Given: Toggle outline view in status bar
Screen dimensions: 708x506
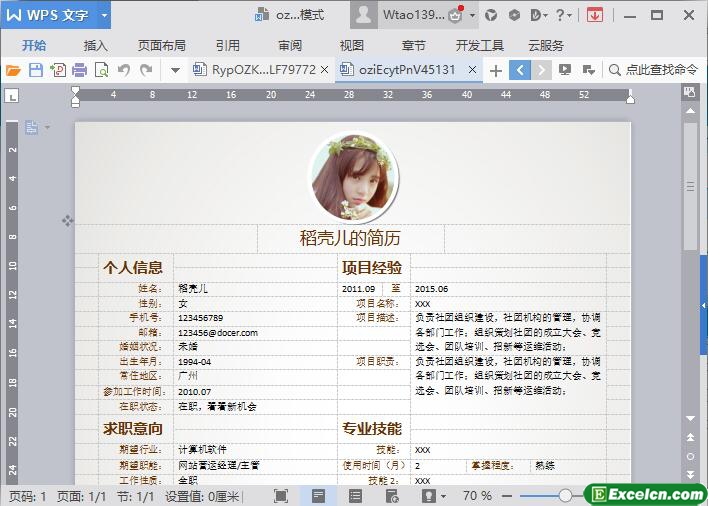Looking at the screenshot, I should click(355, 495).
